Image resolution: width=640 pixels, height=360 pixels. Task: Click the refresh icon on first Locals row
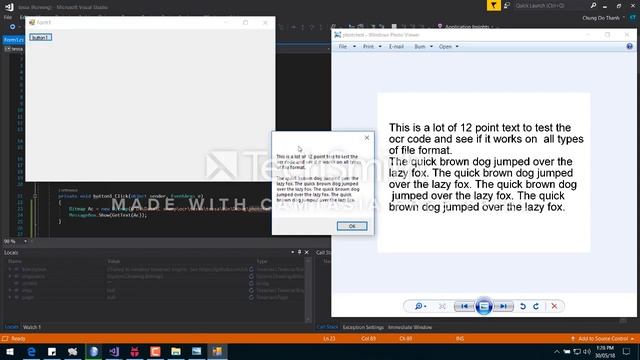pos(251,269)
